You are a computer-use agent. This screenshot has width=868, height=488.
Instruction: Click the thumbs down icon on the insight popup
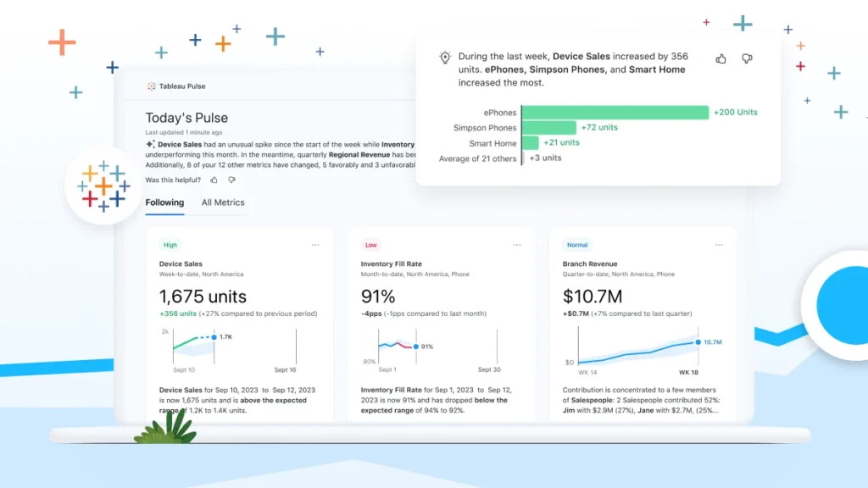(x=747, y=58)
